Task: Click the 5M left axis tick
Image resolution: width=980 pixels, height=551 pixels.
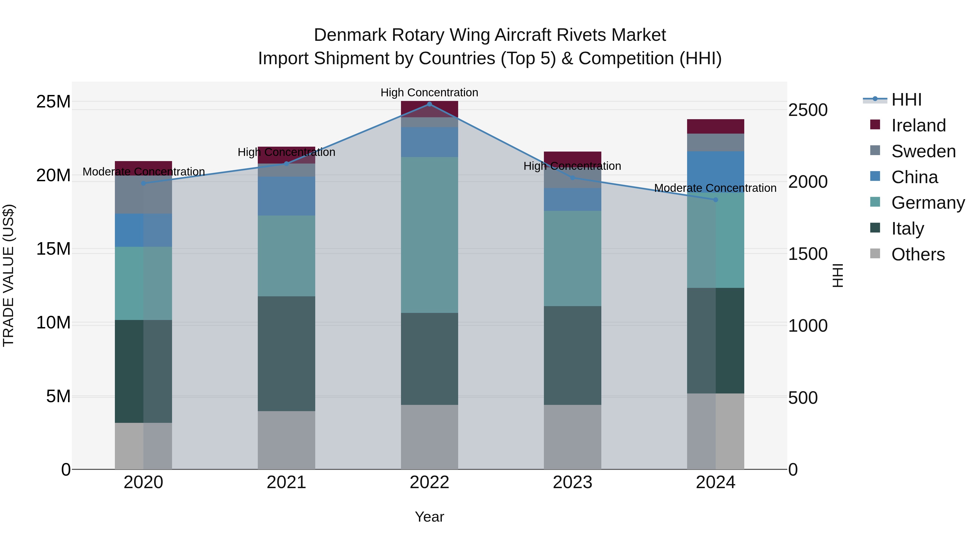Action: [x=58, y=396]
